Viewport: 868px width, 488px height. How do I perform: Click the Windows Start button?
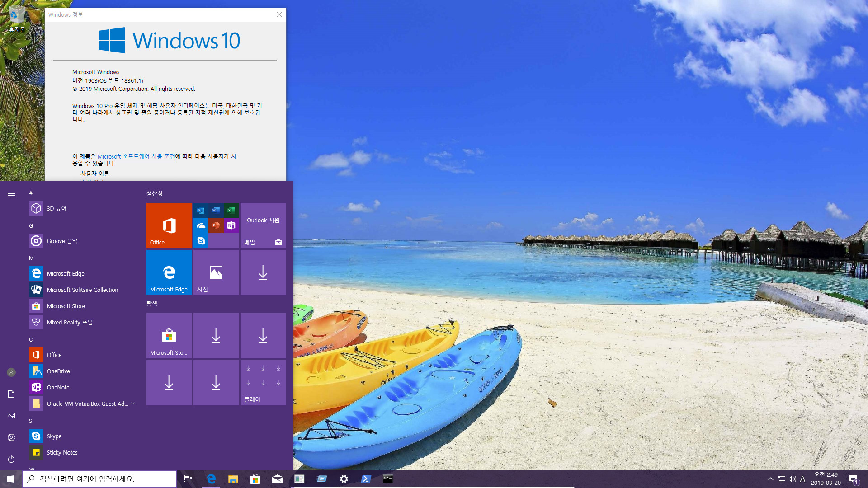tap(11, 479)
